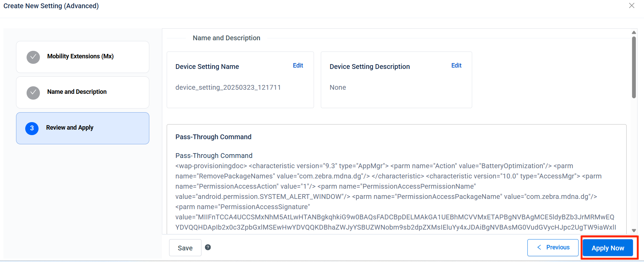Viewport: 644px width, 262px height.
Task: Click the step 3 number circle
Action: (x=32, y=128)
